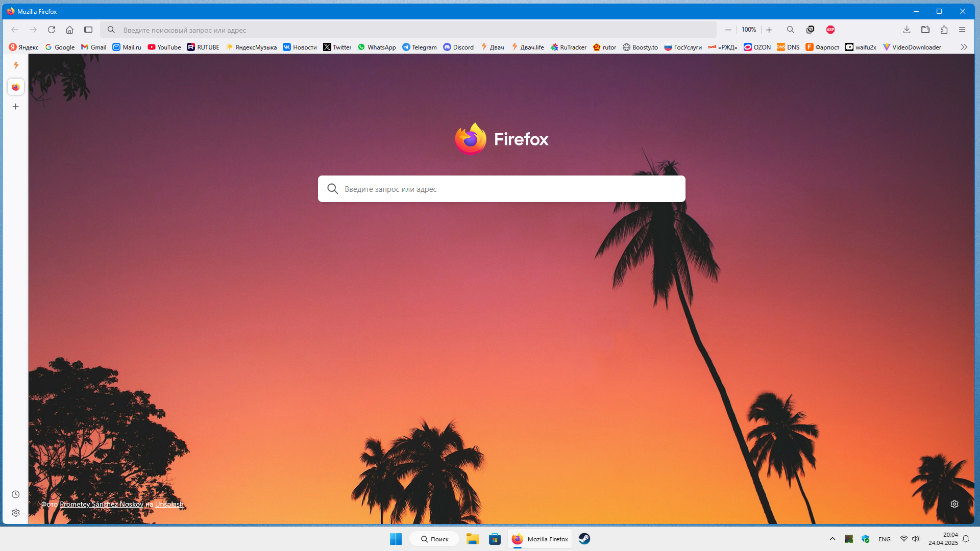The image size is (980, 551).
Task: Open the Extensions puzzle icon
Action: (944, 30)
